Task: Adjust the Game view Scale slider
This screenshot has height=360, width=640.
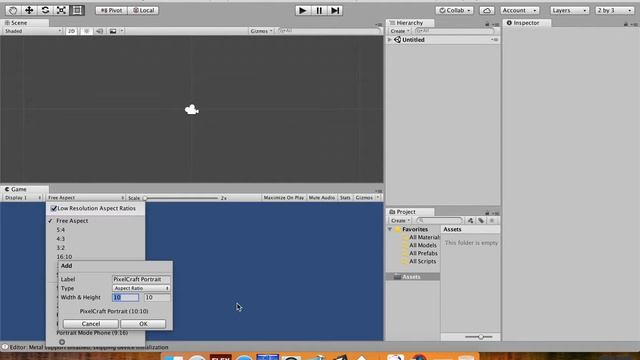Action: 181,198
